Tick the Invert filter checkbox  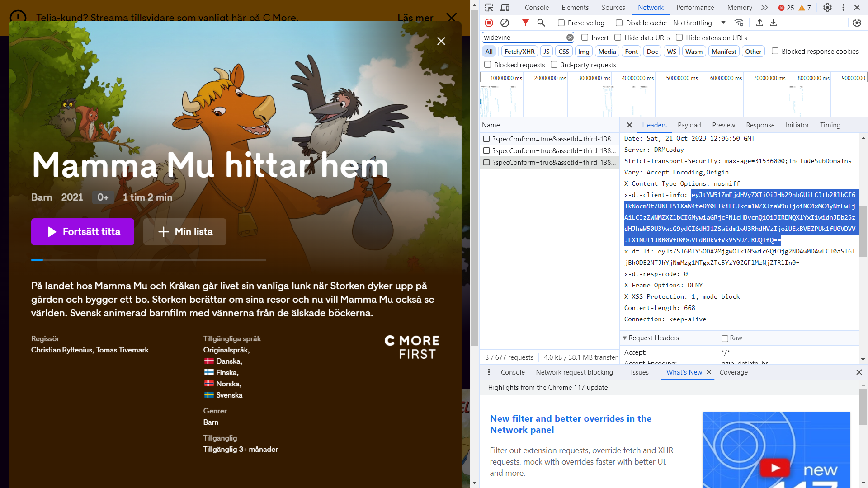tap(585, 38)
